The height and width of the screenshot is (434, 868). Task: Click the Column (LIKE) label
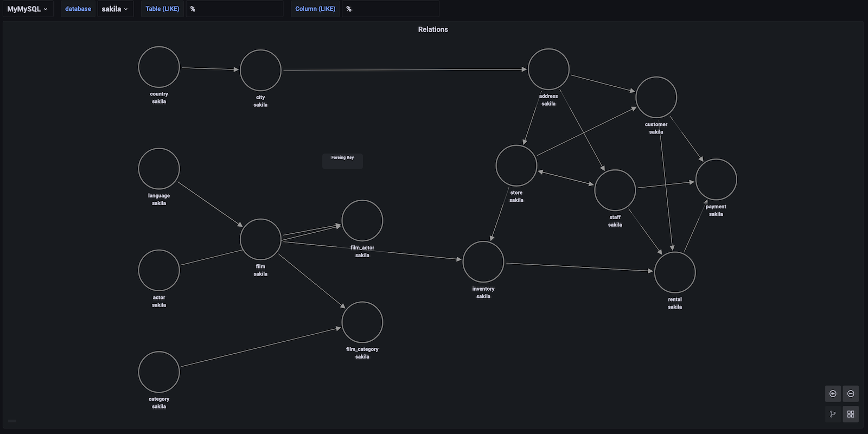tap(315, 9)
